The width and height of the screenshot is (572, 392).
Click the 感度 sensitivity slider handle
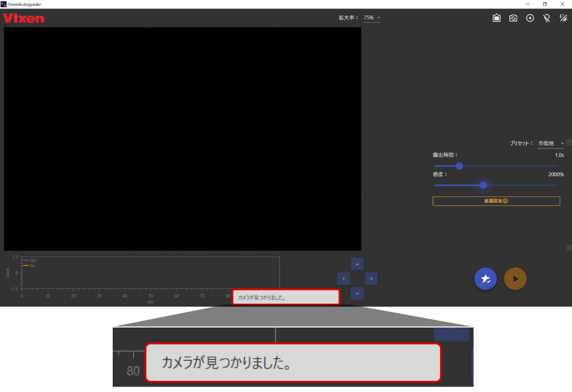tap(483, 185)
